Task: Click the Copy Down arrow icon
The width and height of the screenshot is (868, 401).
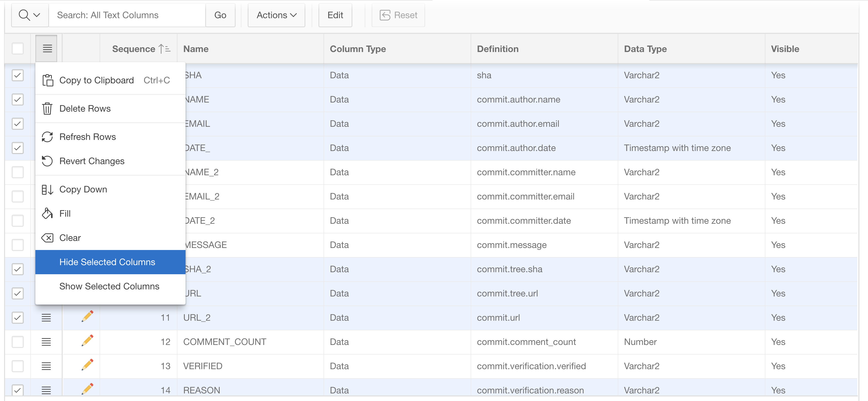Action: (48, 190)
